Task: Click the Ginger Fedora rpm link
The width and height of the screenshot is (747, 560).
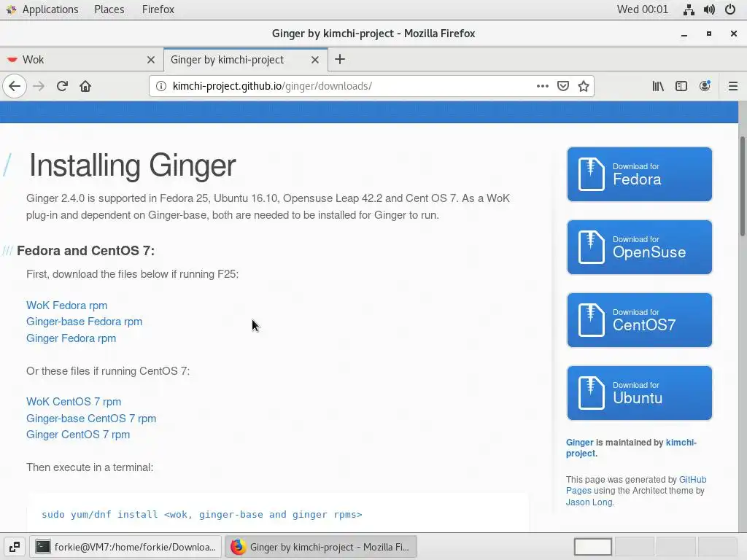Action: click(x=71, y=338)
